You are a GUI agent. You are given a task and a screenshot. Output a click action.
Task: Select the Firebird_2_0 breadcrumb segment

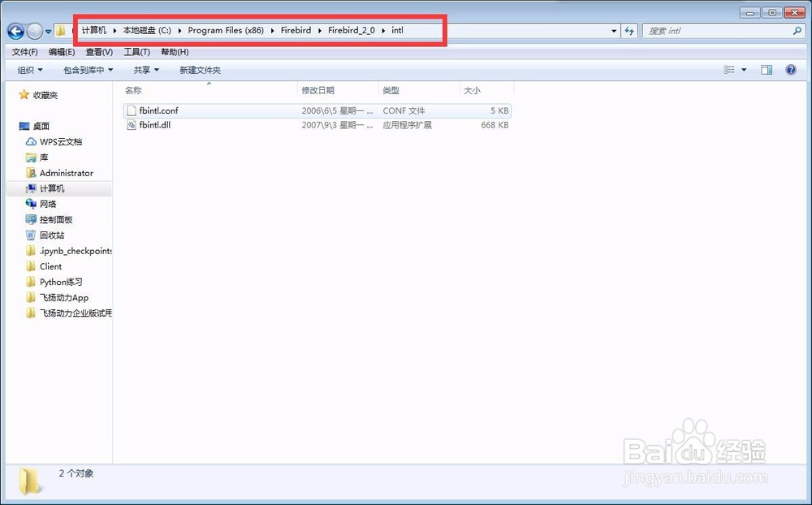(x=351, y=31)
